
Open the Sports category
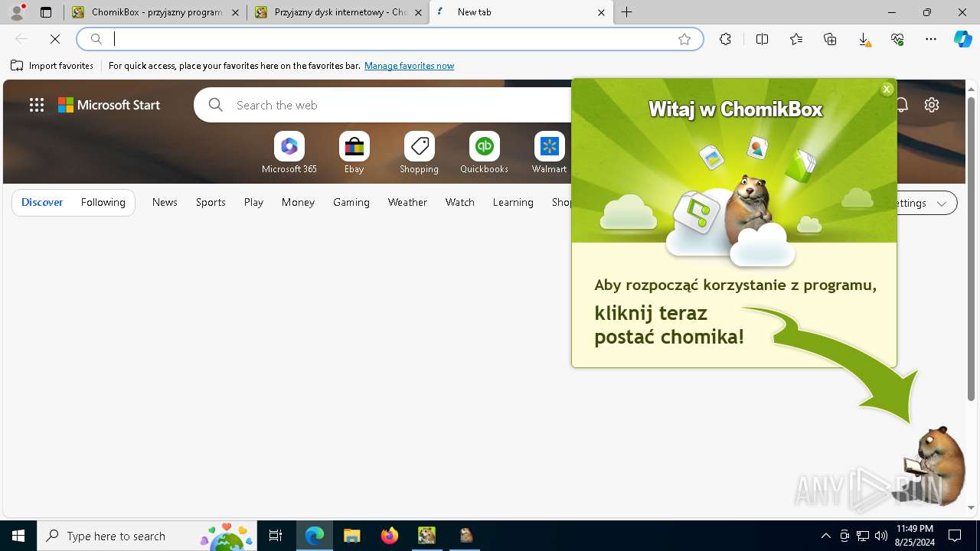(x=211, y=202)
